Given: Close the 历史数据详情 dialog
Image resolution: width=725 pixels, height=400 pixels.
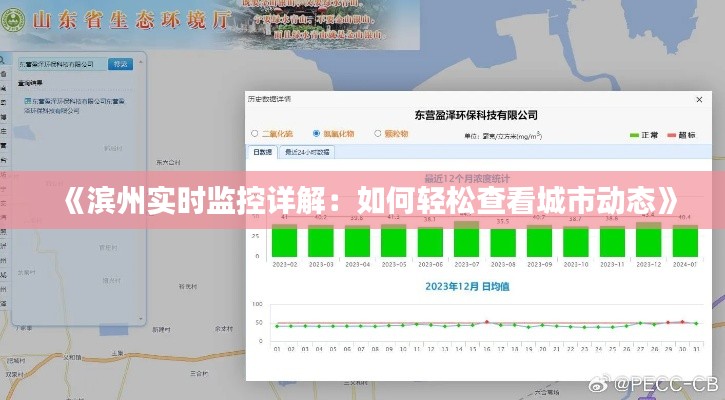Looking at the screenshot, I should (697, 100).
